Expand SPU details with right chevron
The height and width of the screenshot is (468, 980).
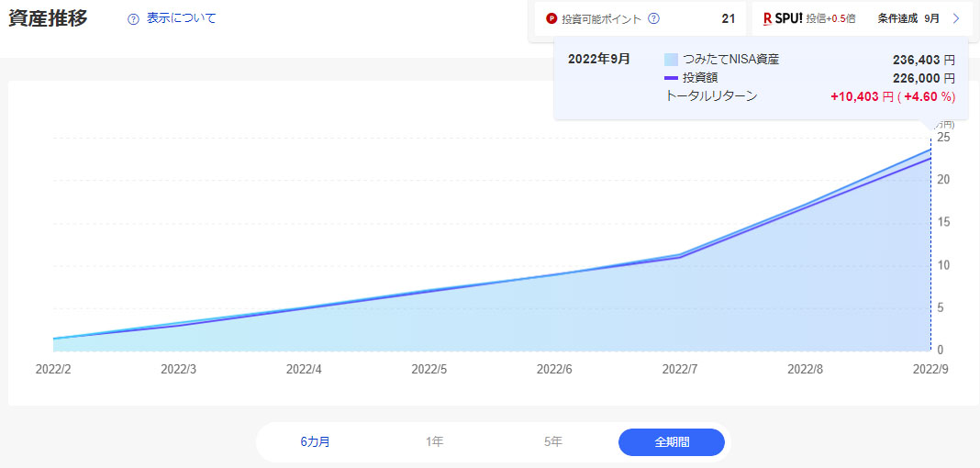click(x=956, y=18)
